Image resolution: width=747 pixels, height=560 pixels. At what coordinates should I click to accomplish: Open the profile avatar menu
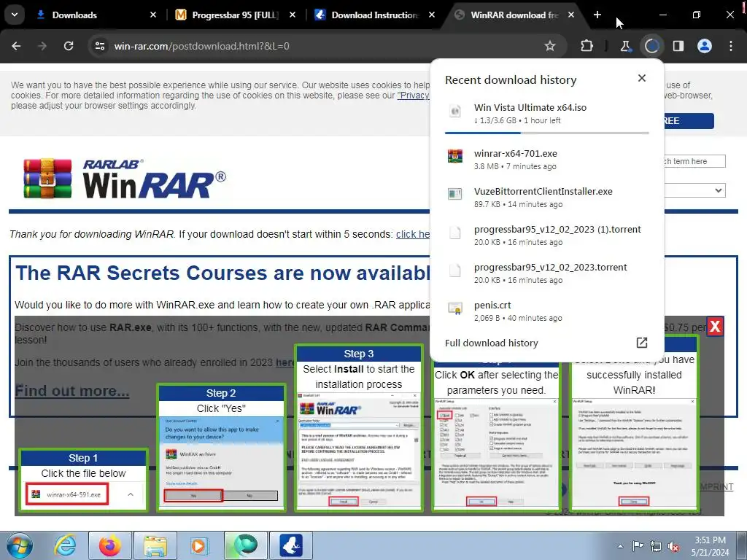pyautogui.click(x=705, y=46)
